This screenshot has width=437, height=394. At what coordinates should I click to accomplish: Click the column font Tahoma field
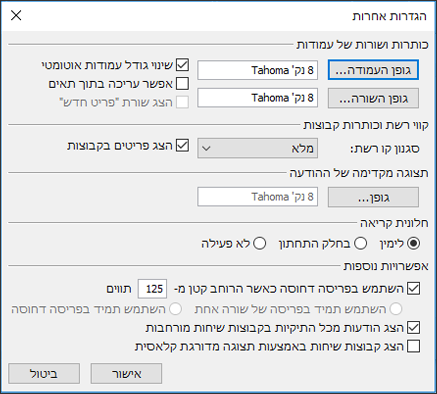(258, 70)
